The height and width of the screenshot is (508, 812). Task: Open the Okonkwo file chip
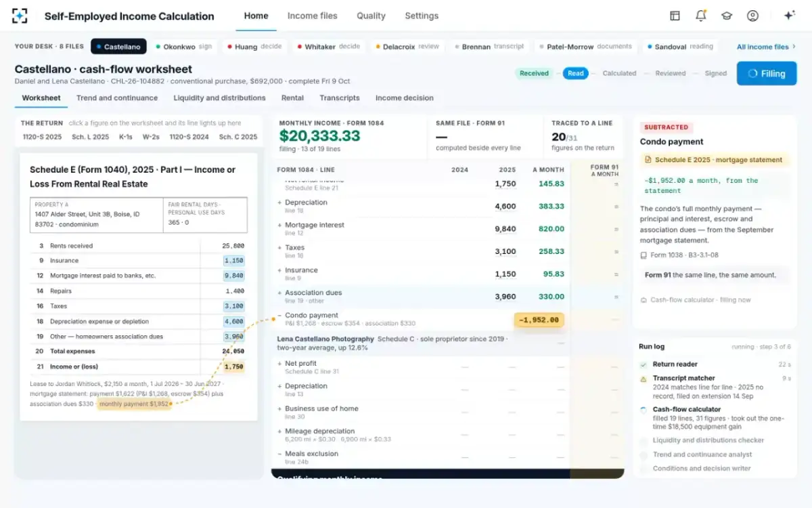(x=183, y=47)
